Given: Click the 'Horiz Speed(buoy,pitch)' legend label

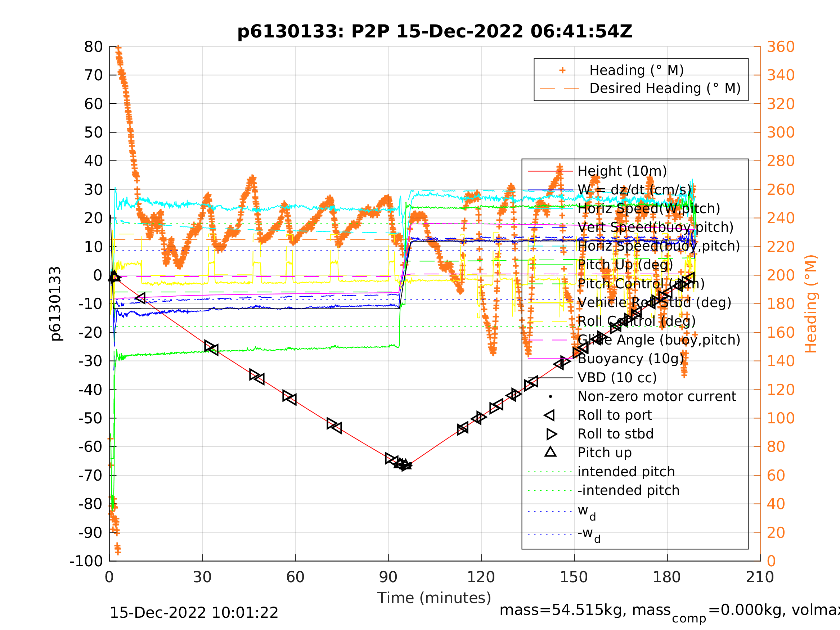Looking at the screenshot, I should 659,246.
